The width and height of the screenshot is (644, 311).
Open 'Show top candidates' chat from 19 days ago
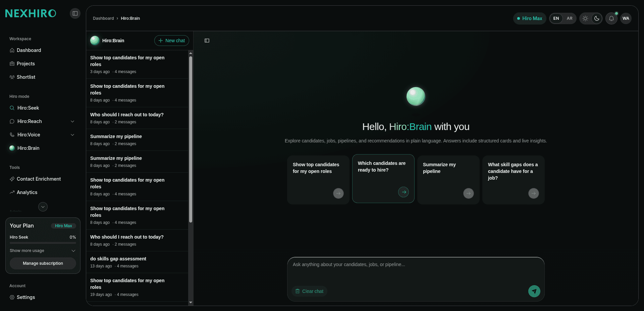point(137,287)
